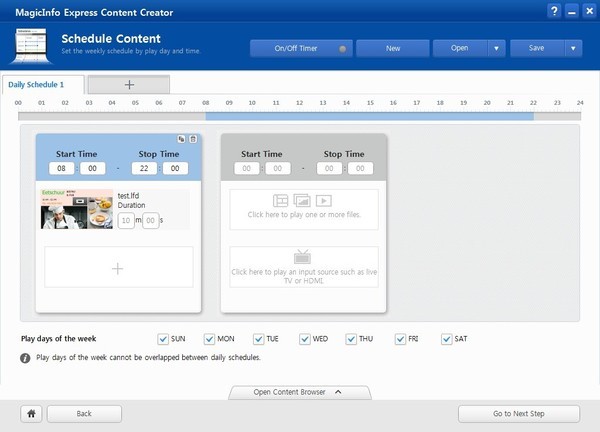Click the plus to add content
The width and height of the screenshot is (600, 432).
pyautogui.click(x=118, y=268)
